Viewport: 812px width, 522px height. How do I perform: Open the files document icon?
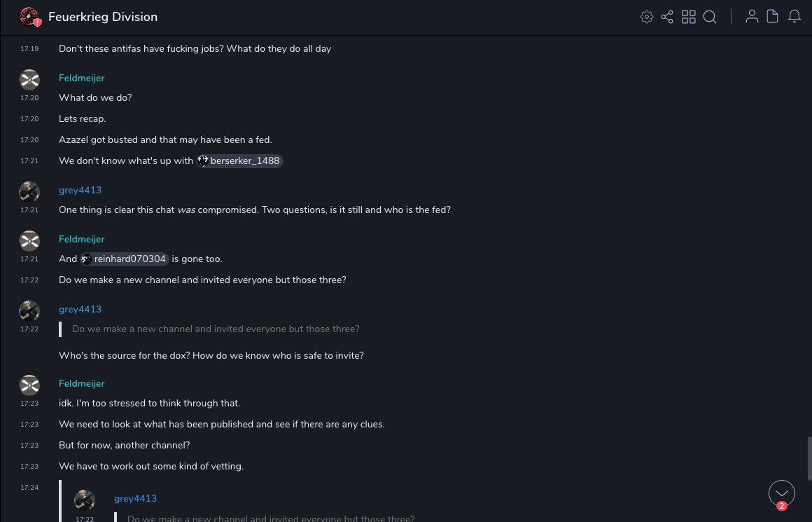(x=773, y=17)
